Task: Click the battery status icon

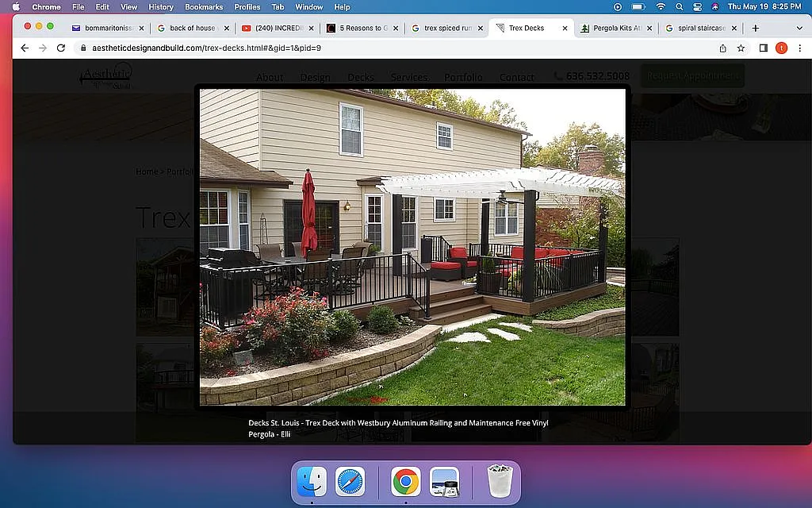Action: (x=638, y=6)
